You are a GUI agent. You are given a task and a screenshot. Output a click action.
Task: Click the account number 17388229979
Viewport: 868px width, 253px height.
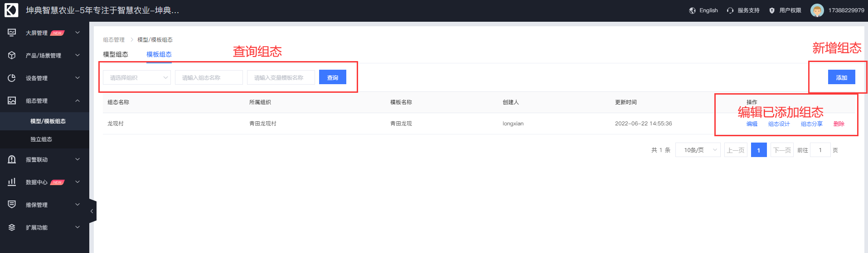pos(846,10)
